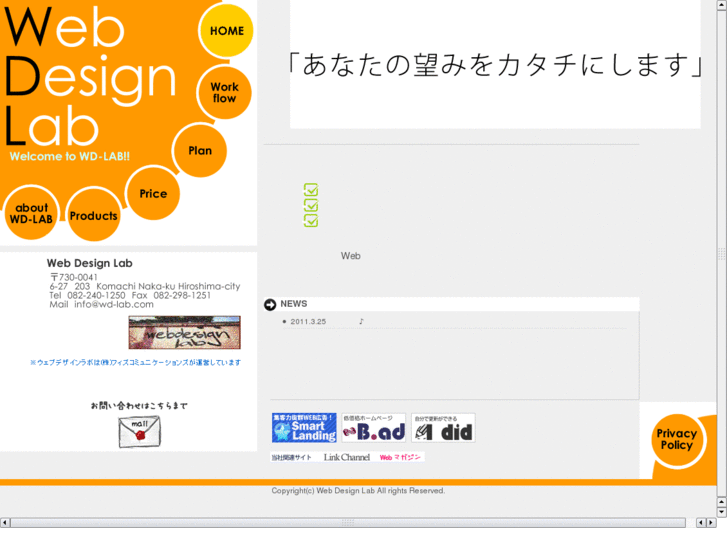This screenshot has width=727, height=545.
Task: Open the Plan circle menu item
Action: click(x=200, y=151)
